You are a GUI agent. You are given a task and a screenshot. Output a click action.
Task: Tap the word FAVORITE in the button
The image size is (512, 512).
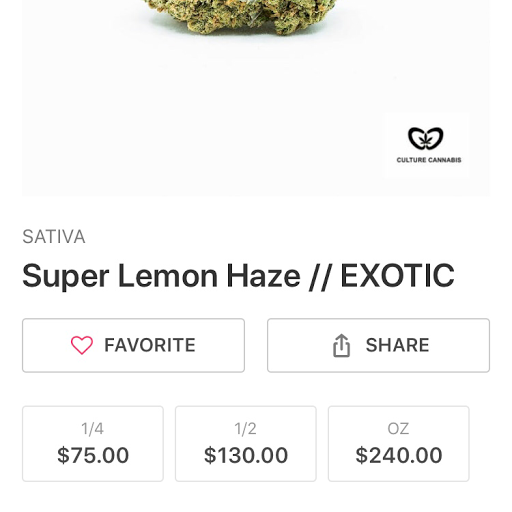click(x=150, y=345)
